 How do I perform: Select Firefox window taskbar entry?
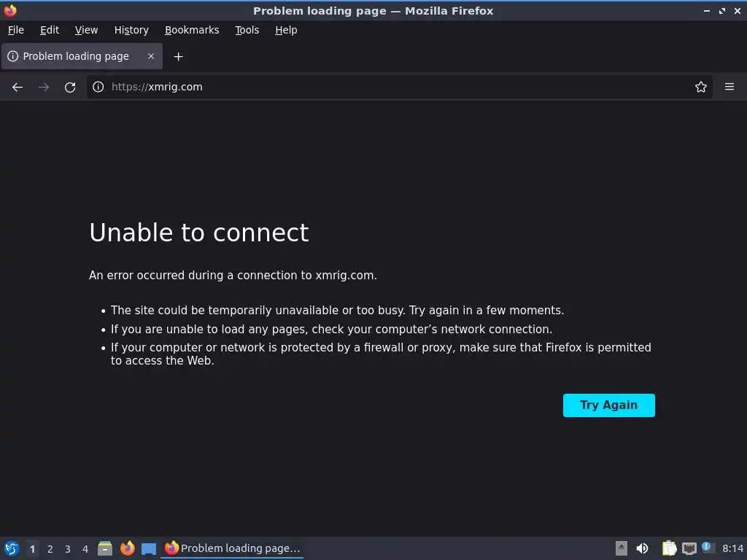pyautogui.click(x=232, y=548)
